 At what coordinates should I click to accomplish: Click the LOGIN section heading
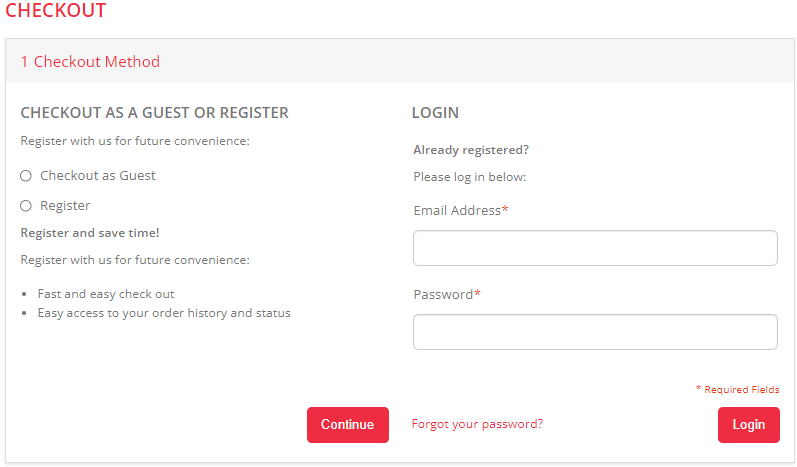click(x=435, y=113)
